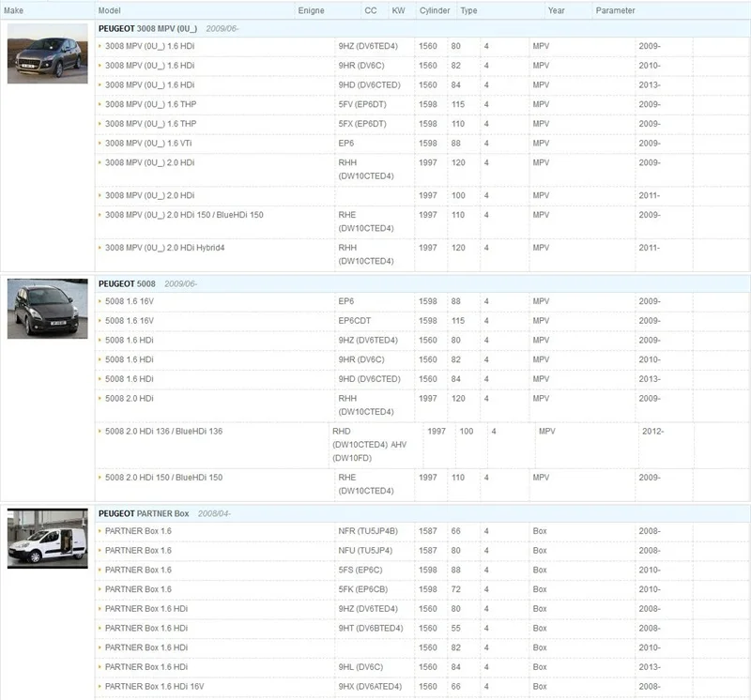
Task: Open 5008 1.6 16V entry with EP6CDT engine
Action: (130, 321)
